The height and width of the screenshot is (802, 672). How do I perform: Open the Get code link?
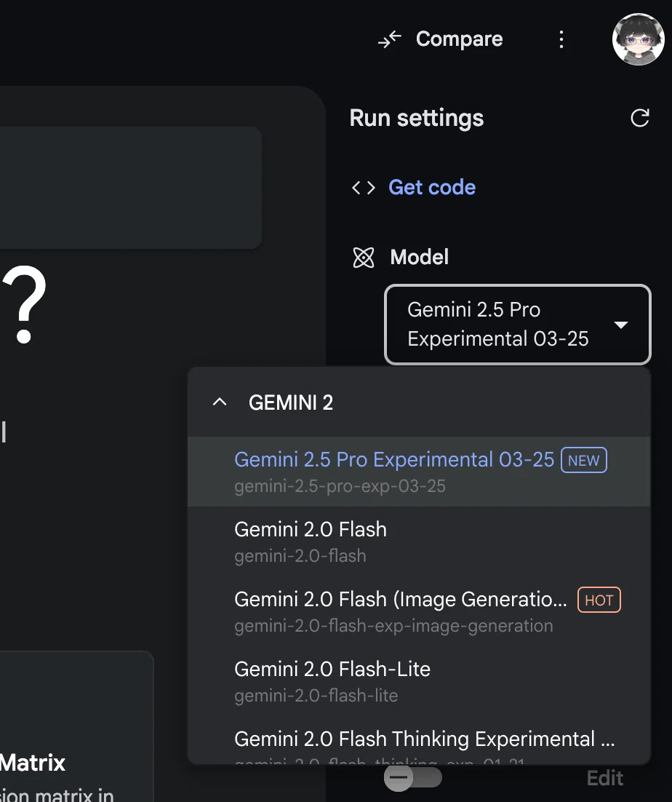coord(432,187)
